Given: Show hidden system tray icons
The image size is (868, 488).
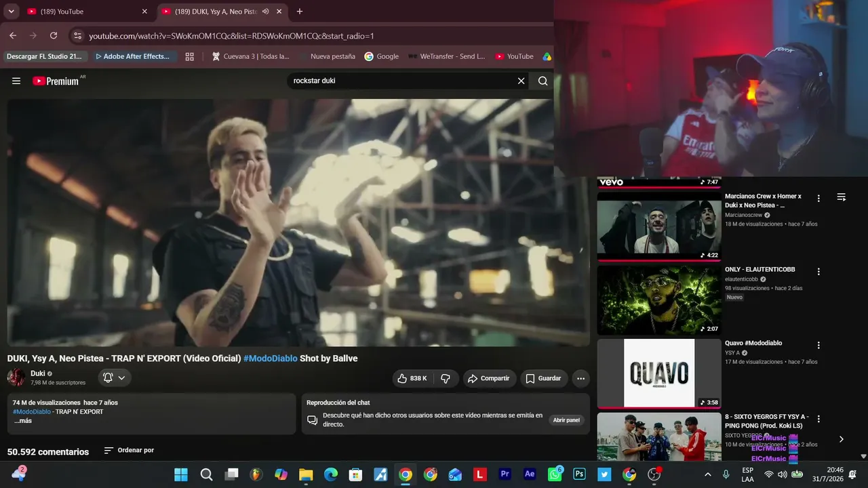Looking at the screenshot, I should click(708, 474).
